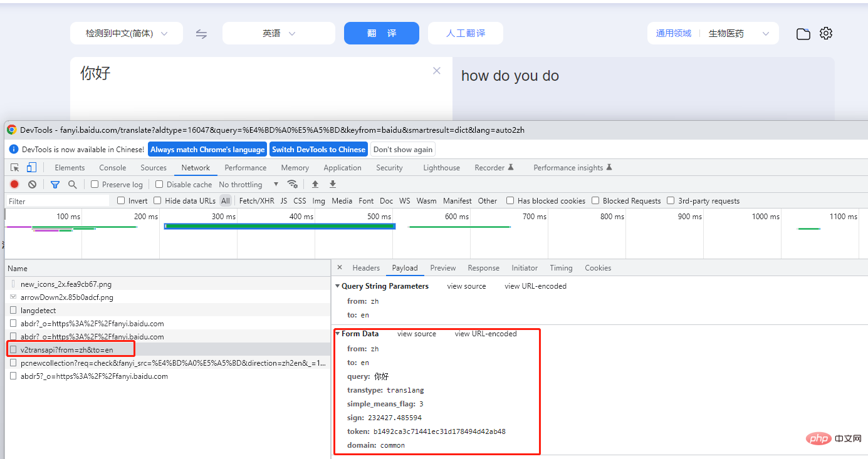868x459 pixels.
Task: Check the Blocked Requests checkbox
Action: pos(595,201)
